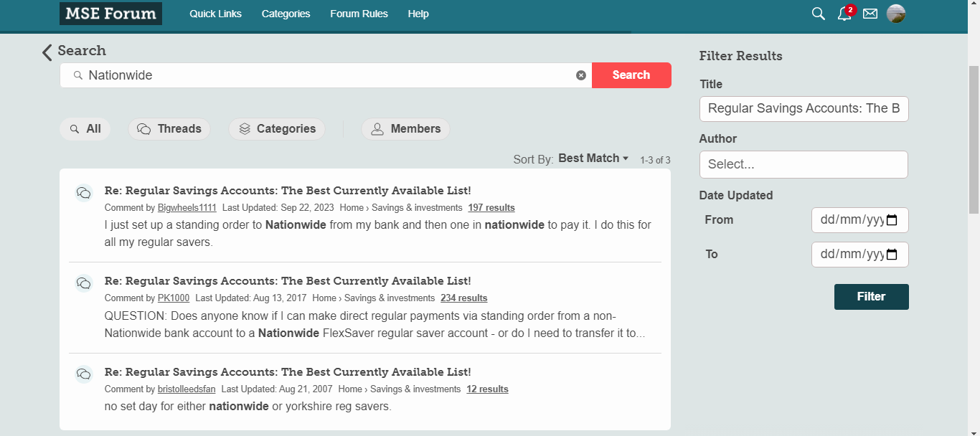Viewport: 980px width, 436px height.
Task: Open Categories menu in header
Action: coord(286,14)
